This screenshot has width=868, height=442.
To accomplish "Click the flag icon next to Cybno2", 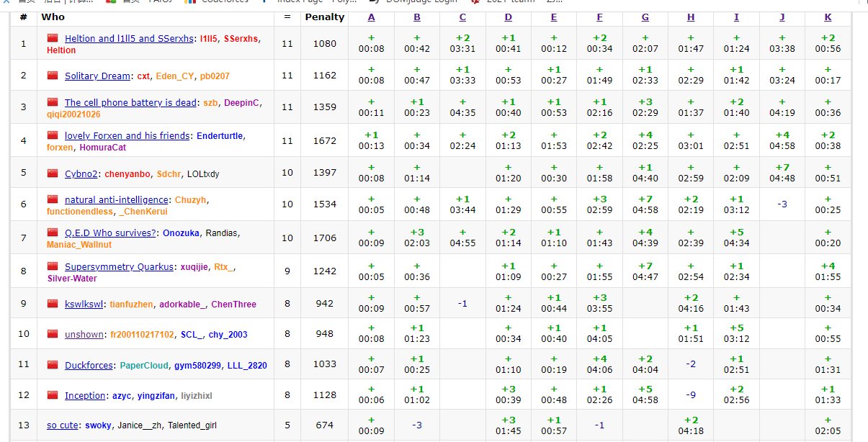I will click(53, 173).
